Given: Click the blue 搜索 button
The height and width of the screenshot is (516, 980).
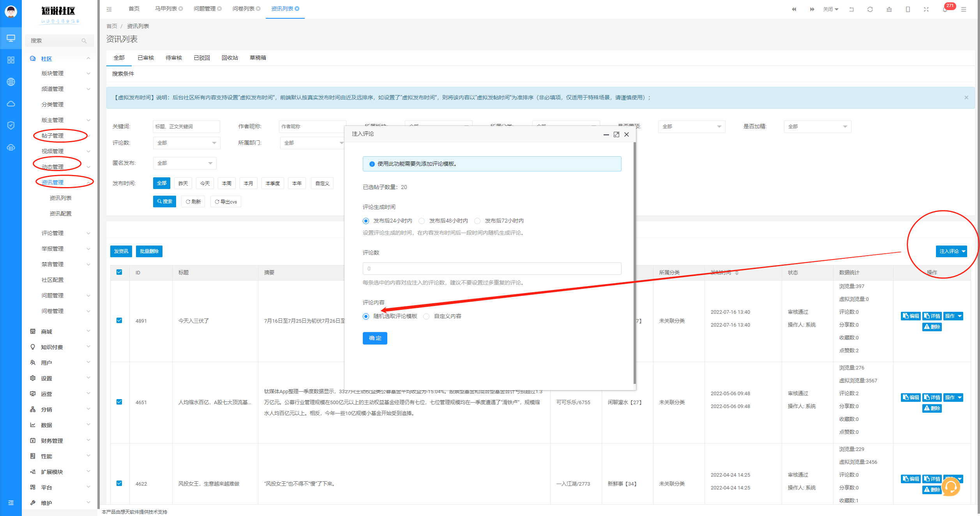Looking at the screenshot, I should [x=164, y=201].
